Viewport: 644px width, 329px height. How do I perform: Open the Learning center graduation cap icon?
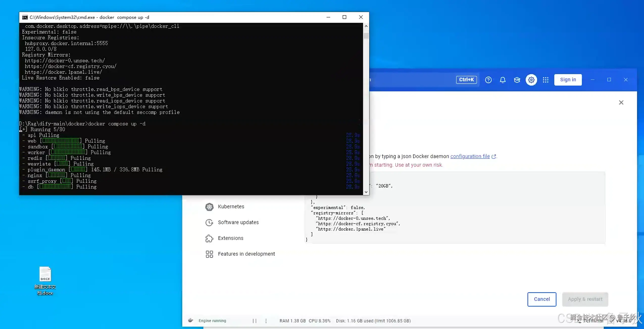click(x=517, y=80)
